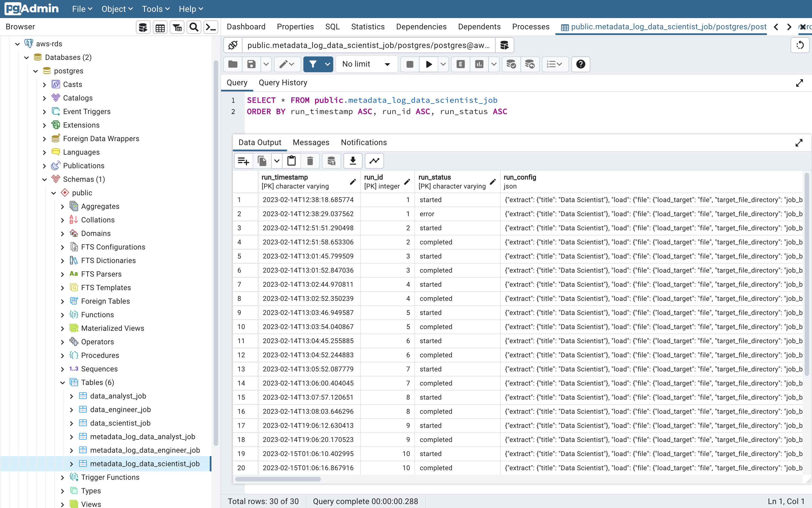Click the Save Data Changes icon
Screen dimensions: 812x508
(x=332, y=161)
